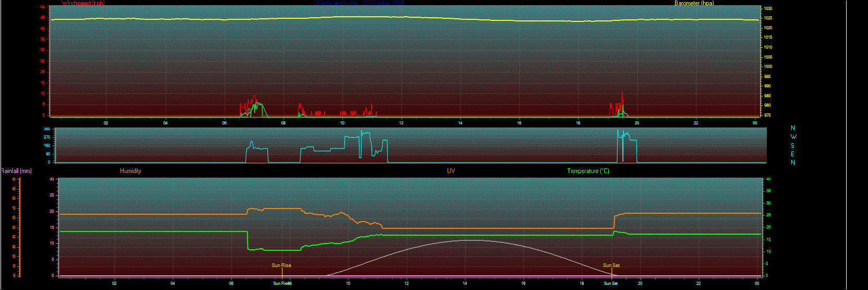Click the 1000 value on the barometer scale

point(768,67)
